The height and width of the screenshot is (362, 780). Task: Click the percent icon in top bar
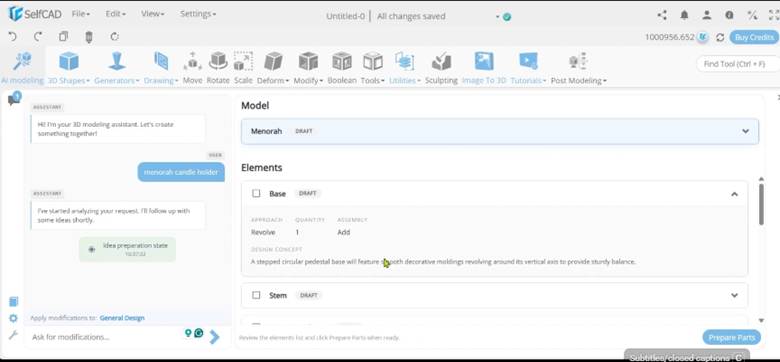pyautogui.click(x=752, y=15)
